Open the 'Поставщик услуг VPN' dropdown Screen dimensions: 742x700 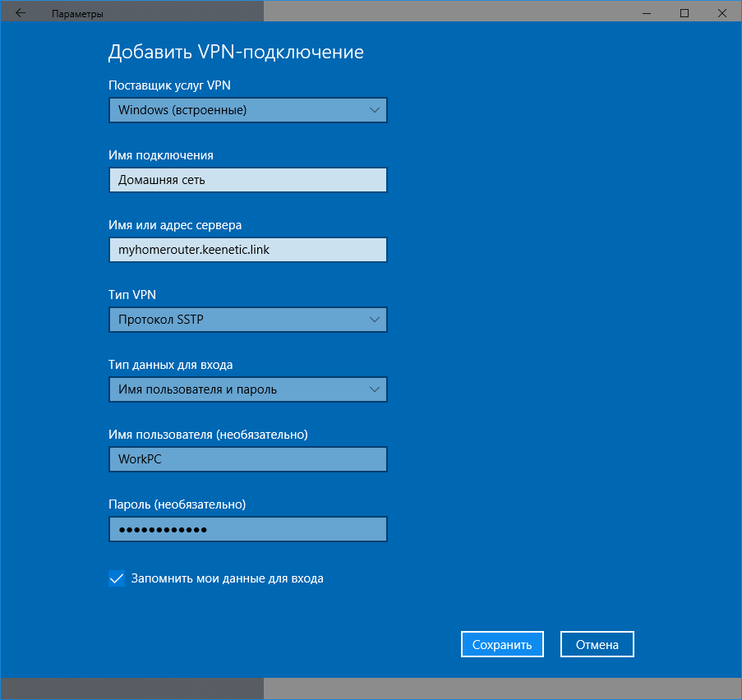click(247, 110)
